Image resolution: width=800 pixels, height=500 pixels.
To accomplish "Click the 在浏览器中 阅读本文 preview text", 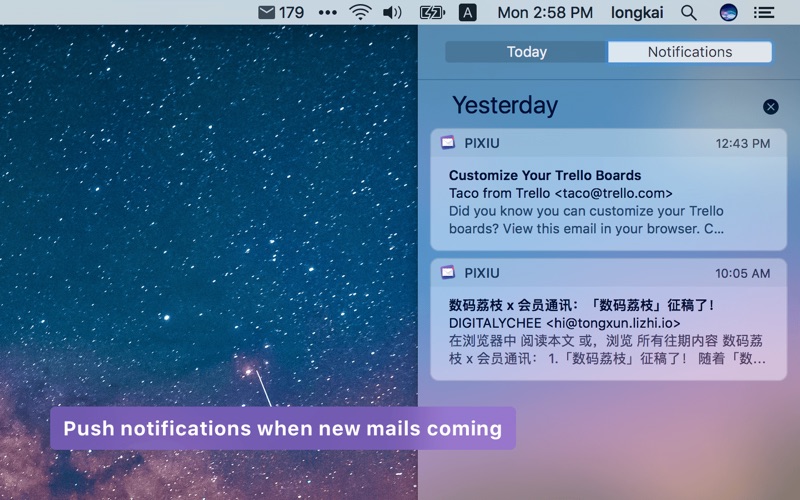I will pos(607,349).
